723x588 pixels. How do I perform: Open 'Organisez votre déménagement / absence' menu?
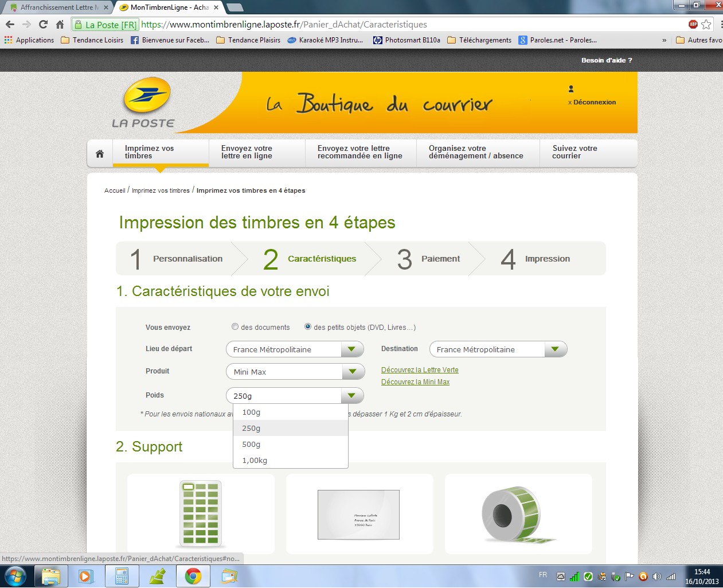point(478,152)
